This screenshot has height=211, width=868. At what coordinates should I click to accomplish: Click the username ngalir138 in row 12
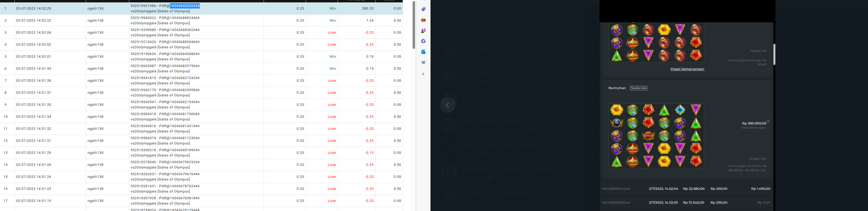click(96, 141)
